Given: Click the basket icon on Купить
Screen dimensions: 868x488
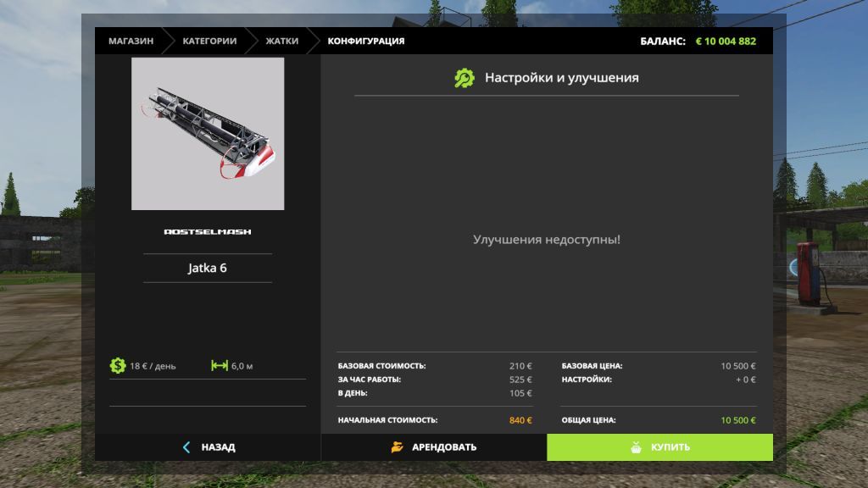Looking at the screenshot, I should coord(636,447).
